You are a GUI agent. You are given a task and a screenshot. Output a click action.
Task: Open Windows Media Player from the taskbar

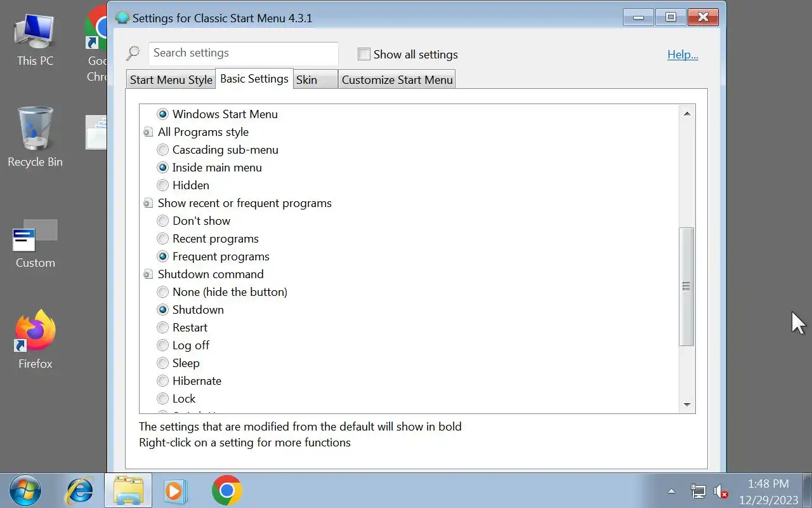[176, 491]
